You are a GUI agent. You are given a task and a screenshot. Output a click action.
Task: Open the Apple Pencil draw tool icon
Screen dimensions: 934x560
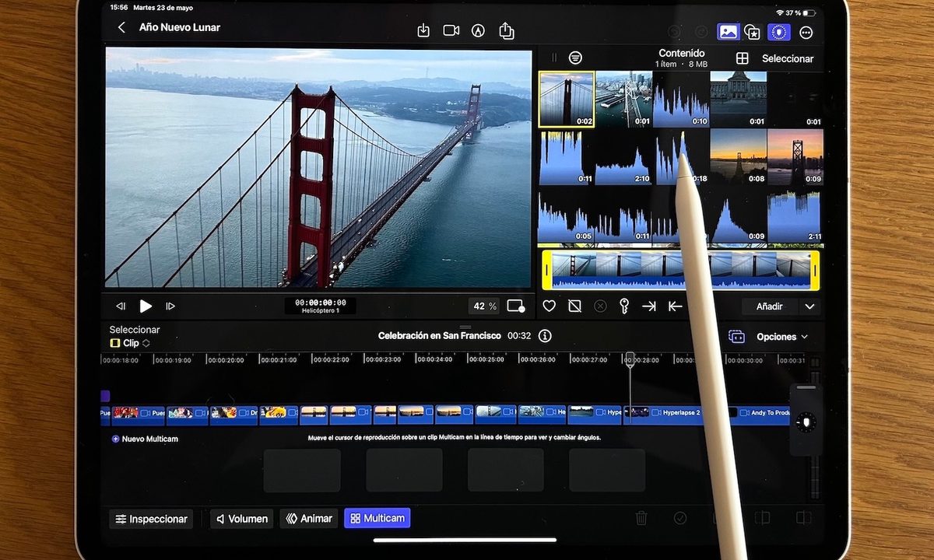(x=479, y=30)
